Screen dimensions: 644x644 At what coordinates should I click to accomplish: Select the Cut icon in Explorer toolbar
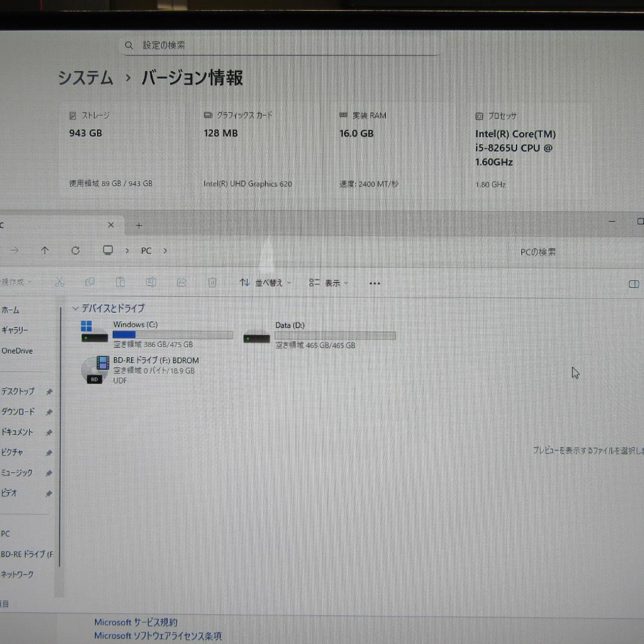click(x=59, y=282)
